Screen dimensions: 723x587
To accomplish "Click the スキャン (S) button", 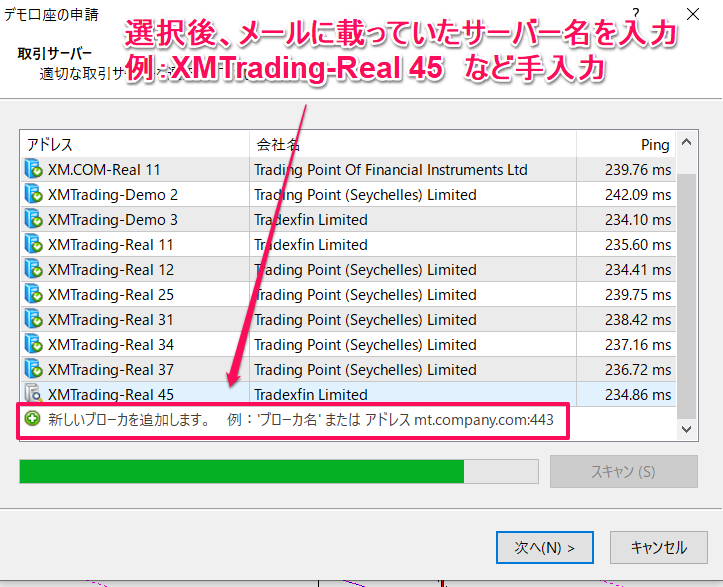I will tap(623, 471).
